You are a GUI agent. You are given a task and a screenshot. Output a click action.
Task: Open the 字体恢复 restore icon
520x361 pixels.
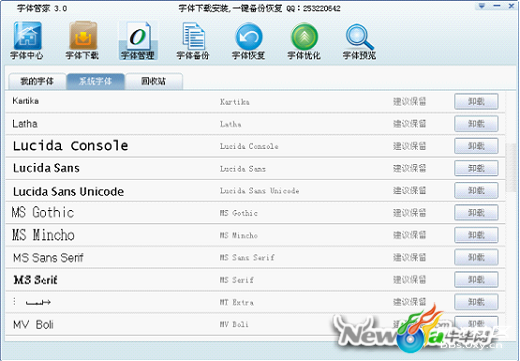249,41
